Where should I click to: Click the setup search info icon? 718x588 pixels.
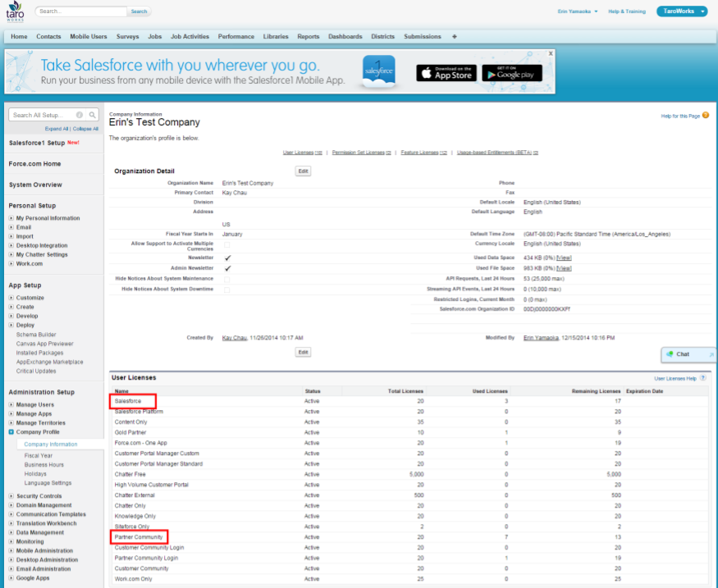point(80,115)
